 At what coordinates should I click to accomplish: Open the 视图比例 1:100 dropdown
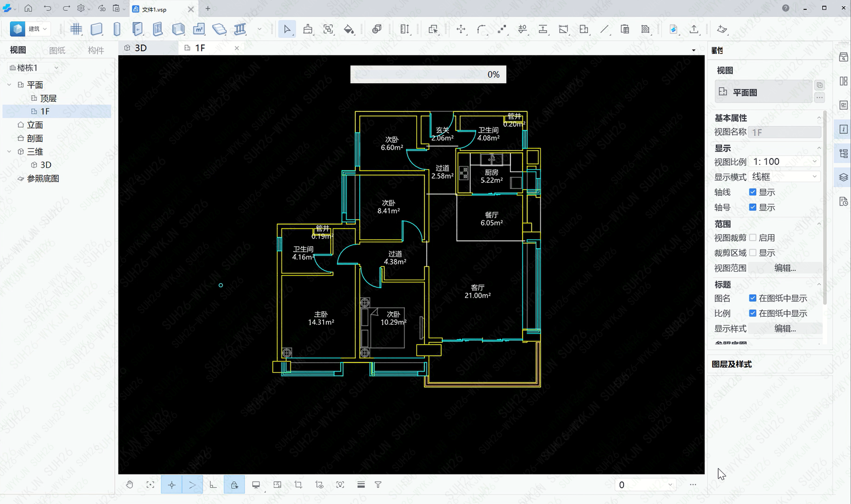(784, 162)
